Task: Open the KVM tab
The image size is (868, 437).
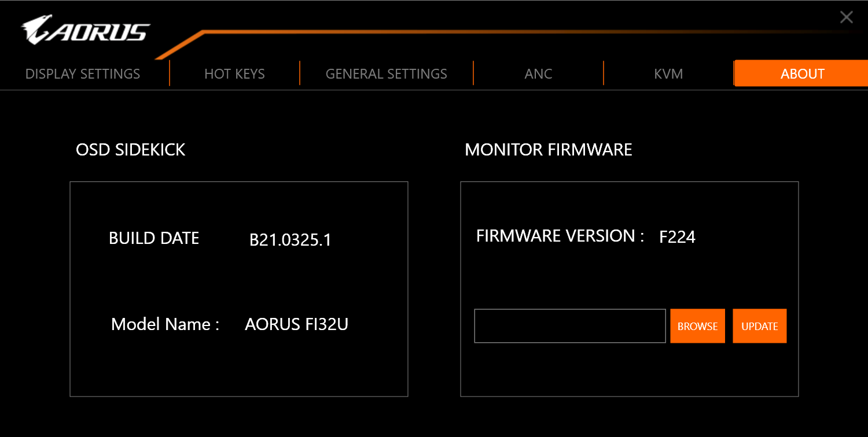Action: (x=668, y=74)
